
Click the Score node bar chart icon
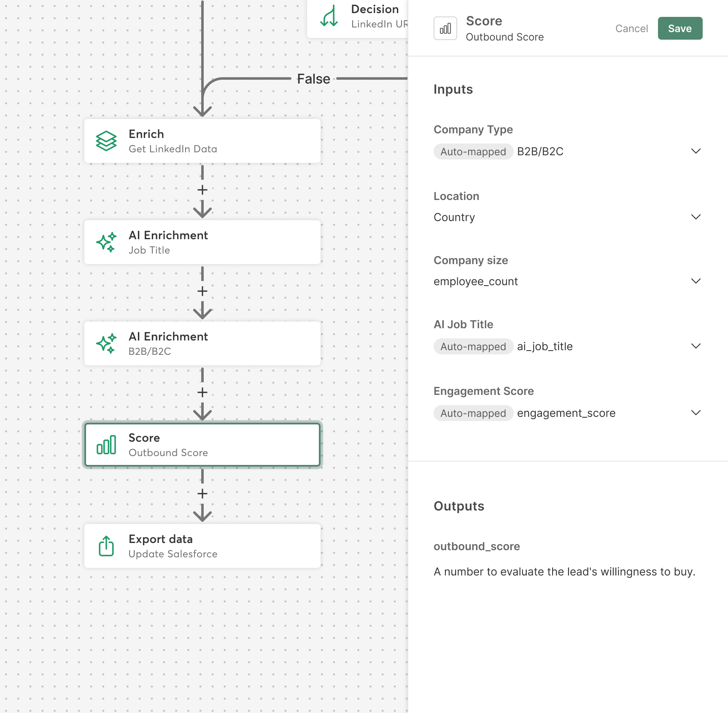(x=106, y=445)
